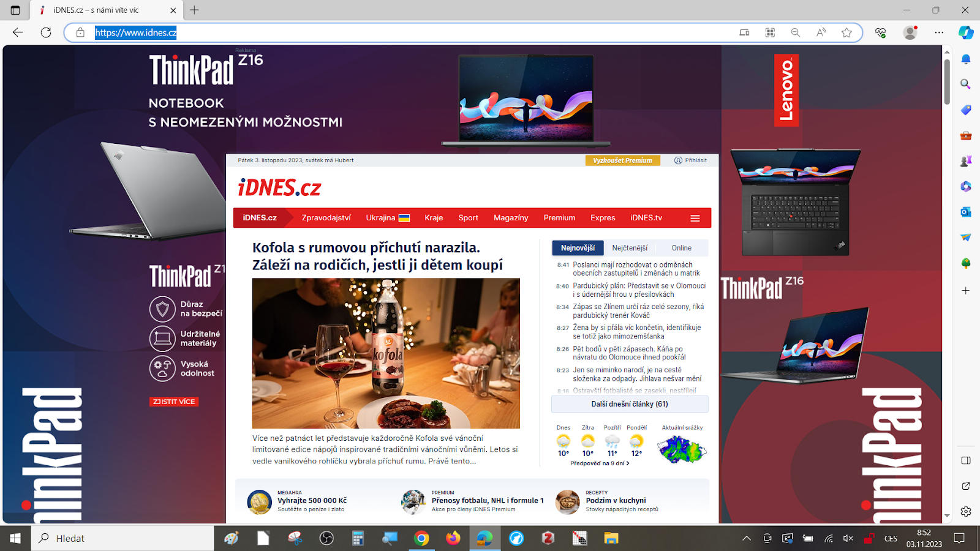Click the page vertical scrollbar thumb
Screen dimensions: 980x551
pos(947,81)
